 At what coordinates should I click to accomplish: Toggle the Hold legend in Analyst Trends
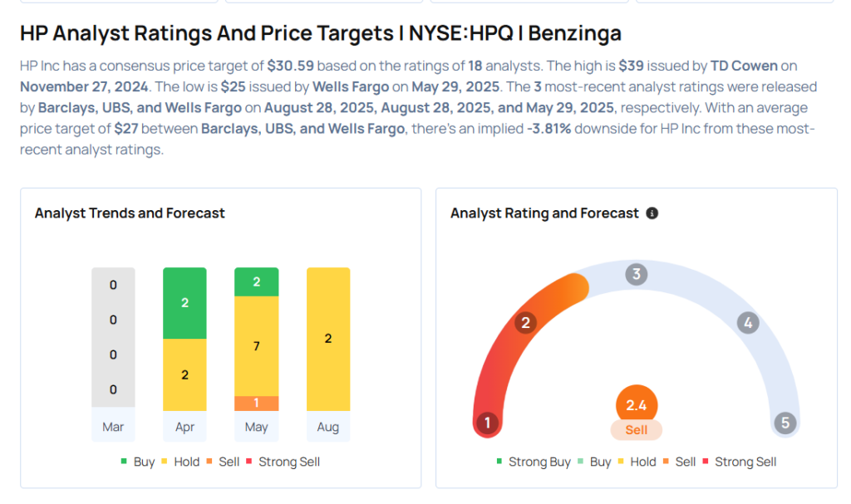tap(180, 462)
